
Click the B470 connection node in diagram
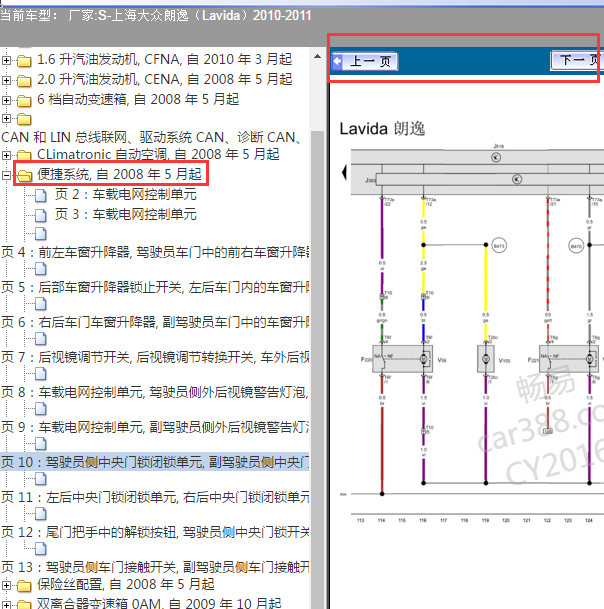576,246
